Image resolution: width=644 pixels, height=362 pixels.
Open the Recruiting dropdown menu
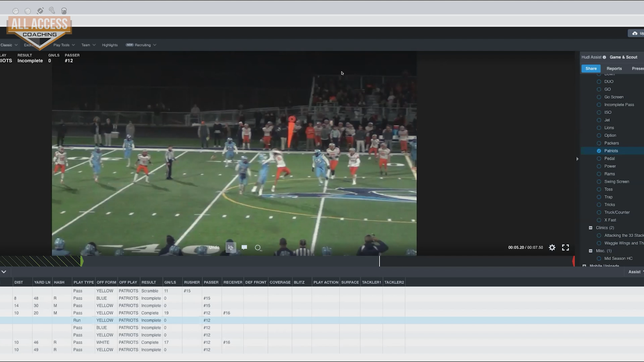click(x=141, y=45)
